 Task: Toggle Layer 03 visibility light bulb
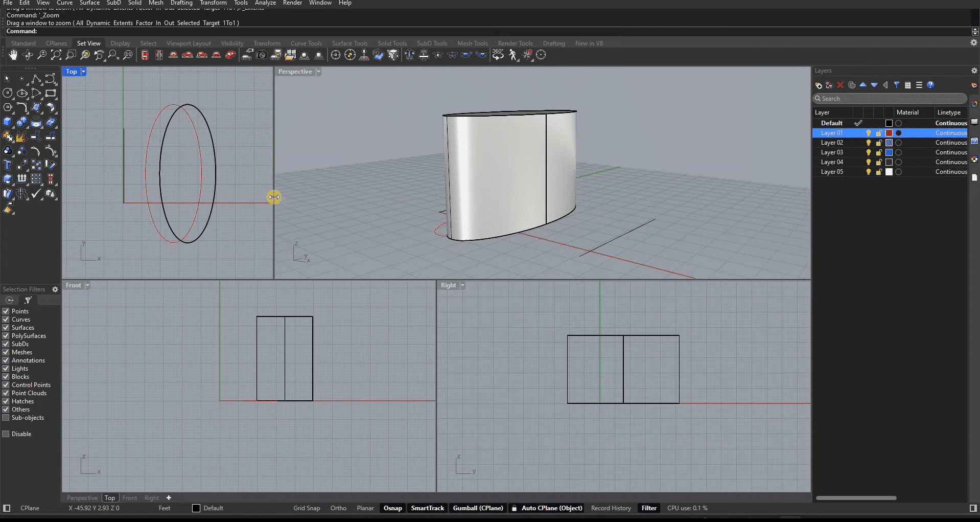pos(868,152)
